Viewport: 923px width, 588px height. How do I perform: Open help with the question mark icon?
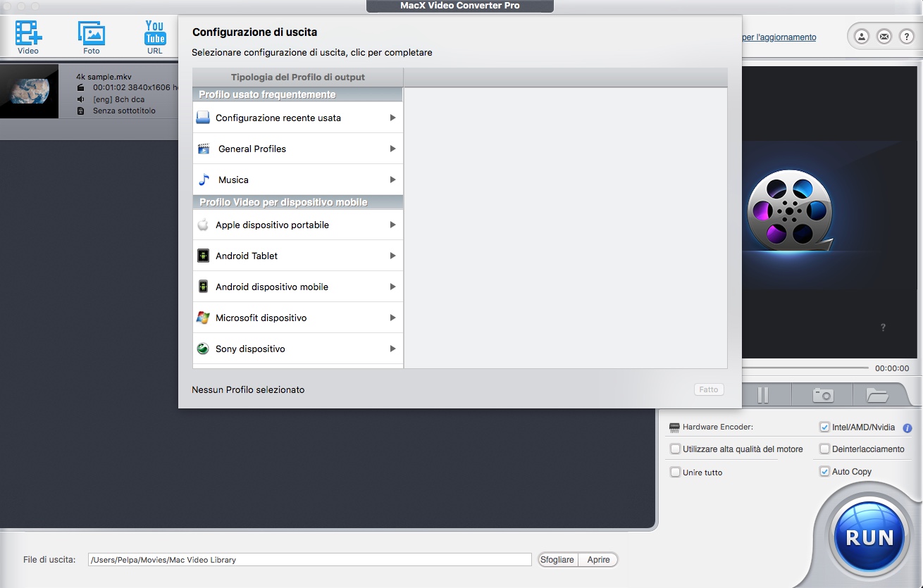tap(906, 37)
